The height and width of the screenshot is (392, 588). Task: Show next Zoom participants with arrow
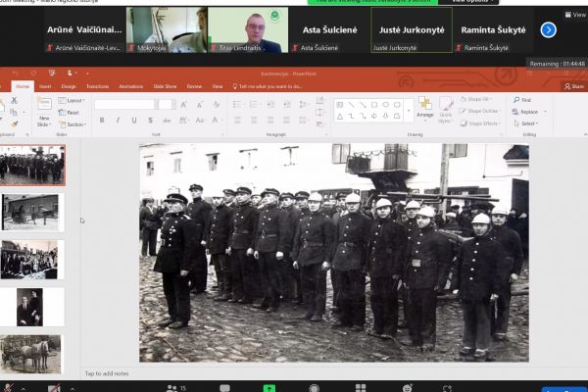[548, 30]
